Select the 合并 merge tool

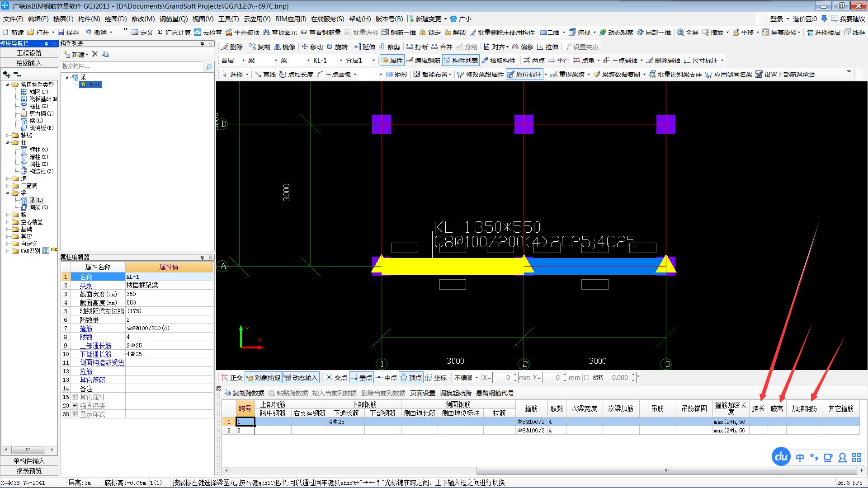coord(442,47)
